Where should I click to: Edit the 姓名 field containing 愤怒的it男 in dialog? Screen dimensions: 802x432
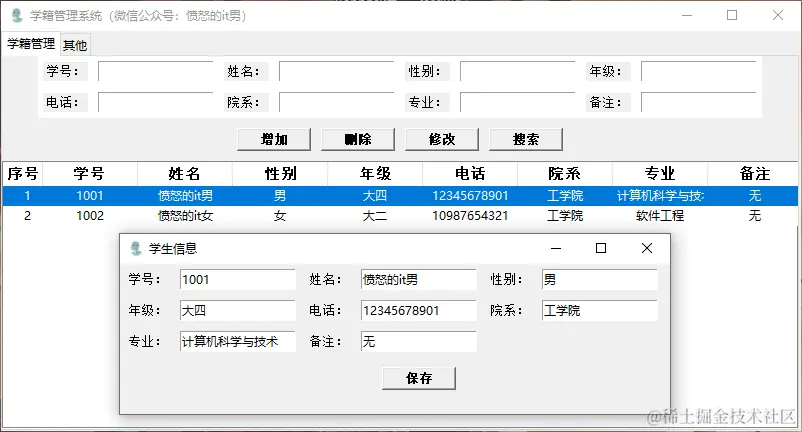pos(419,280)
